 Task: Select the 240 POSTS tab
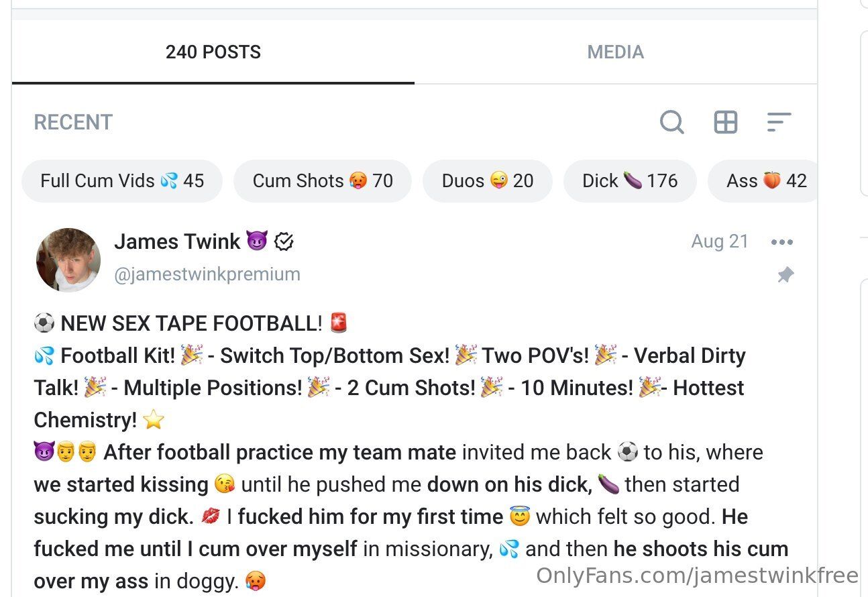coord(213,52)
